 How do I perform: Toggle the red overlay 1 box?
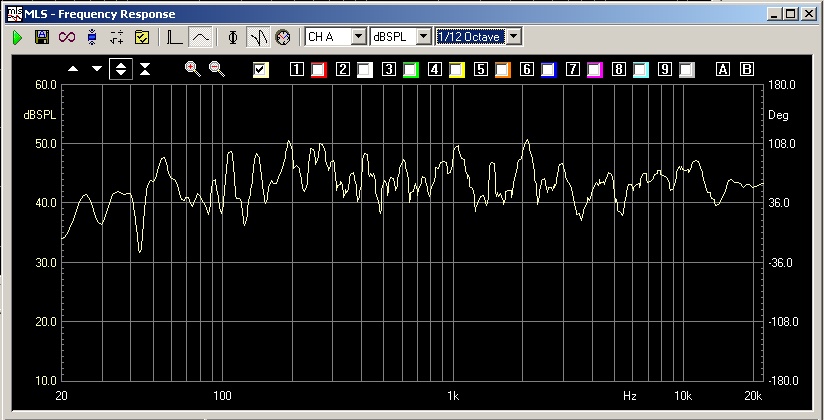(319, 70)
